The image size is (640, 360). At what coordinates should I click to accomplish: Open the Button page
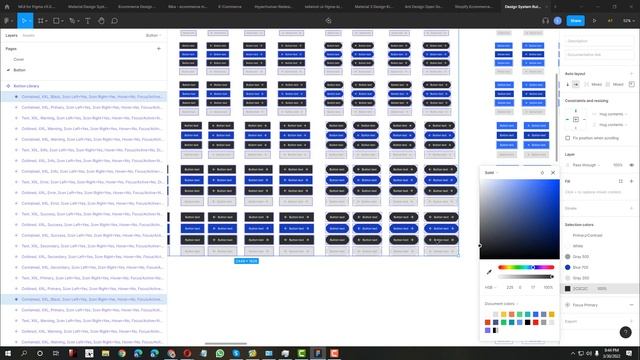click(x=20, y=70)
